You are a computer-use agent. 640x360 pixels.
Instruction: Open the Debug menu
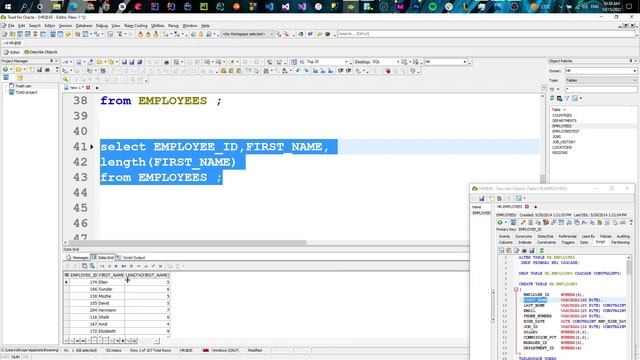[x=102, y=26]
